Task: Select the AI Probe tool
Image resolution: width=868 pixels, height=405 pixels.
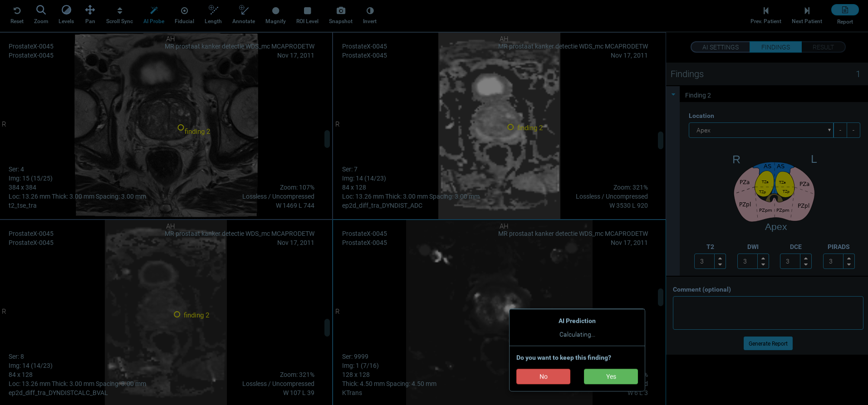Action: pos(154,11)
